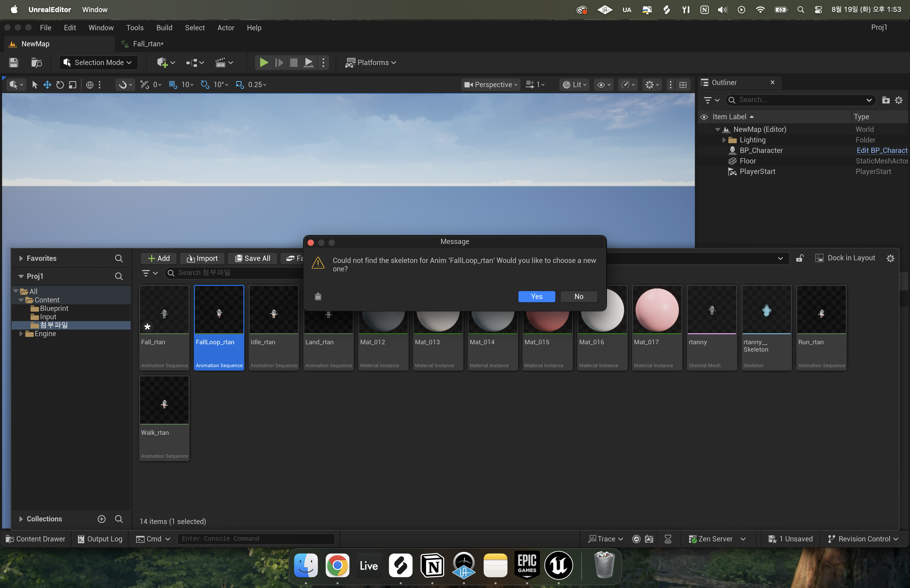The width and height of the screenshot is (910, 588).
Task: Expand the Lighting folder in Outliner
Action: click(724, 140)
